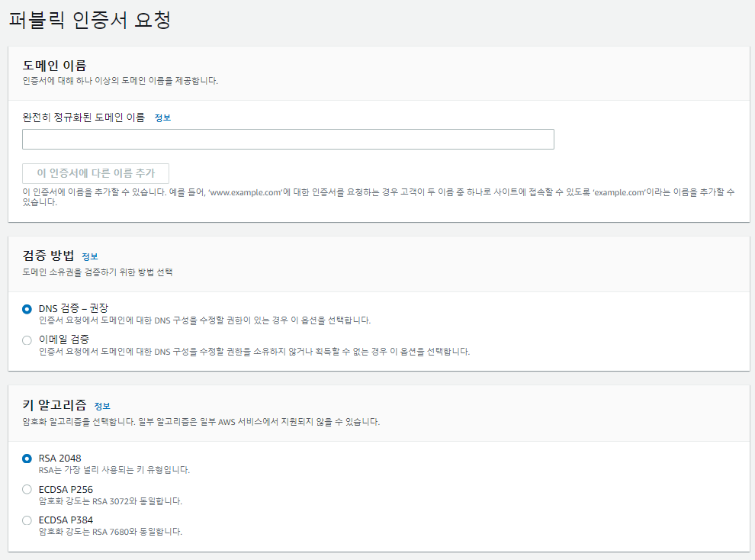Select the 이메일 검증 radio button
Viewport: 755px width, 560px height.
27,340
